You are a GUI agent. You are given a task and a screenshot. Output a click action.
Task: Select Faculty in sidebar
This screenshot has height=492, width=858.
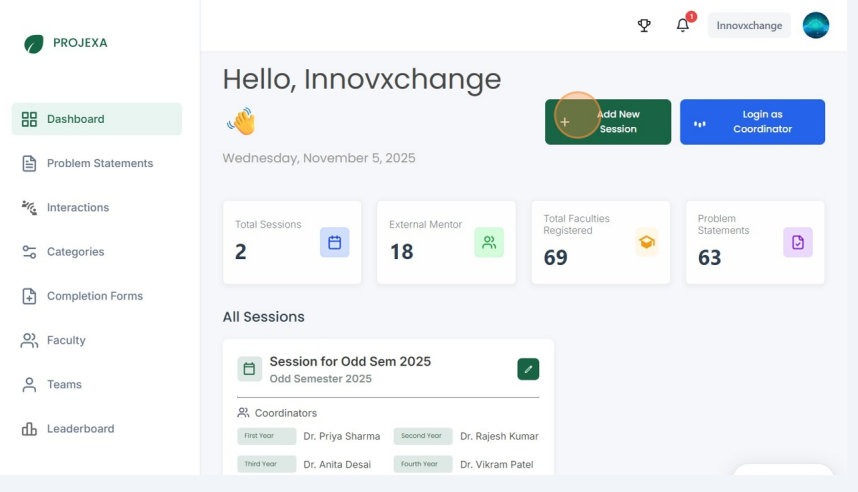tap(65, 340)
